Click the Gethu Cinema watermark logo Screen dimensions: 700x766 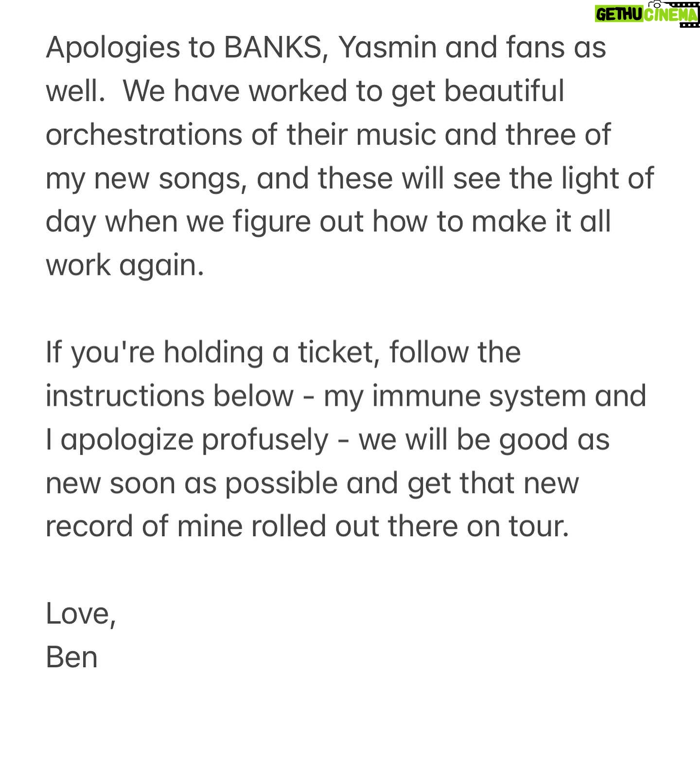pyautogui.click(x=647, y=14)
